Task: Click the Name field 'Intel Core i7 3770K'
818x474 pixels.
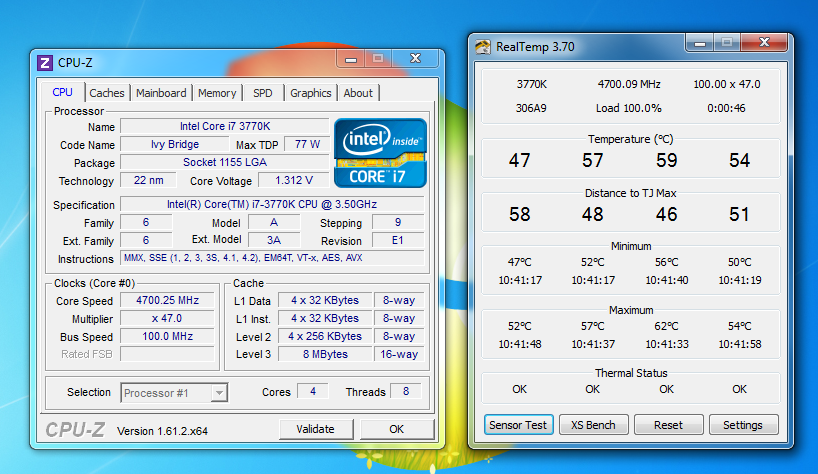Action: [225, 126]
